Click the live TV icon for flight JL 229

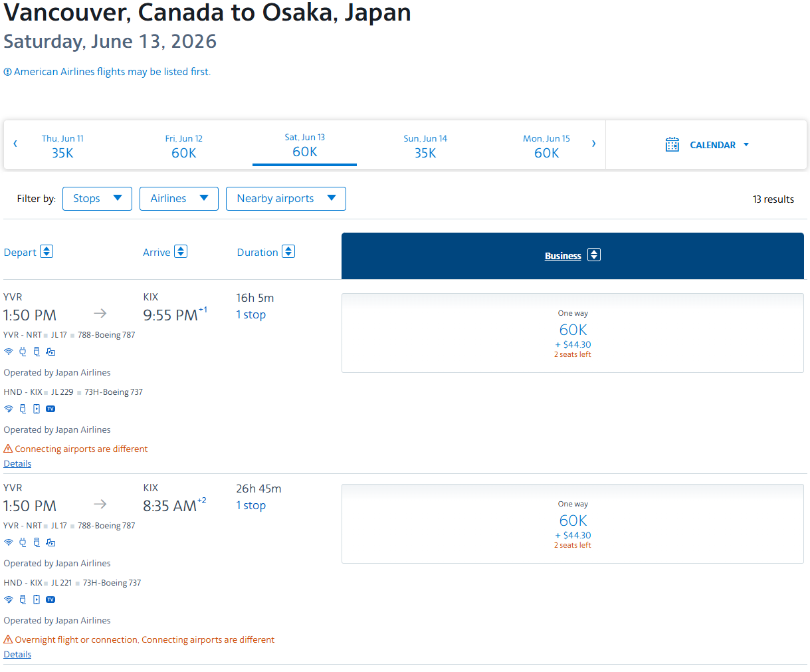coord(51,409)
